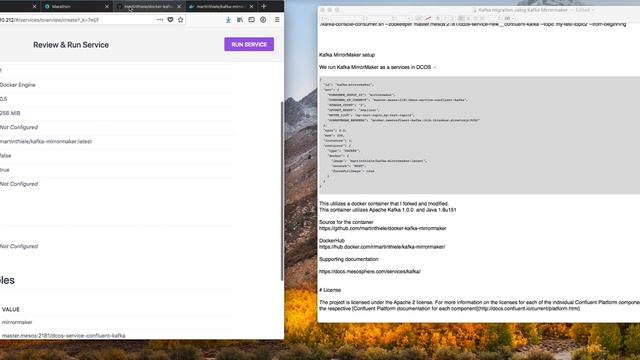Click the 'DockerHub' label in TextEdit
Image resolution: width=640 pixels, height=360 pixels.
pos(332,240)
